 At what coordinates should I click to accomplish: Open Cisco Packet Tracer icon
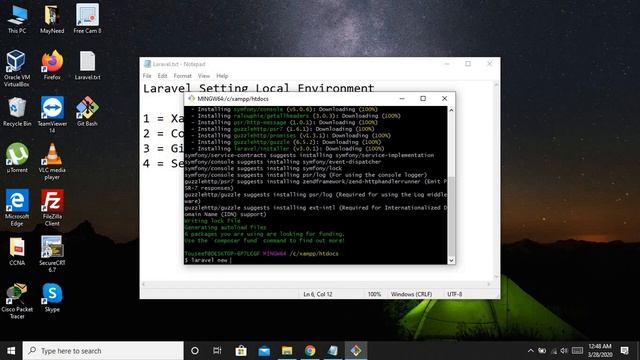point(17,301)
